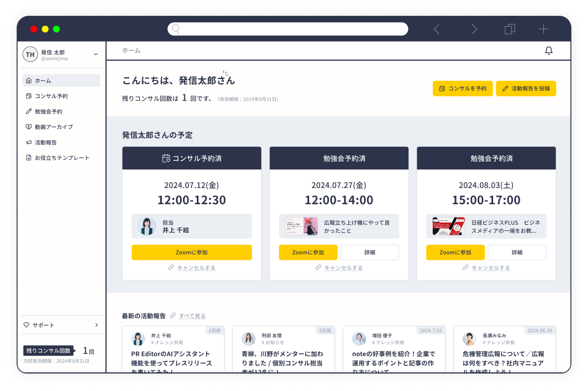Expand the サポート menu chevron
The height and width of the screenshot is (391, 588).
[x=96, y=325]
